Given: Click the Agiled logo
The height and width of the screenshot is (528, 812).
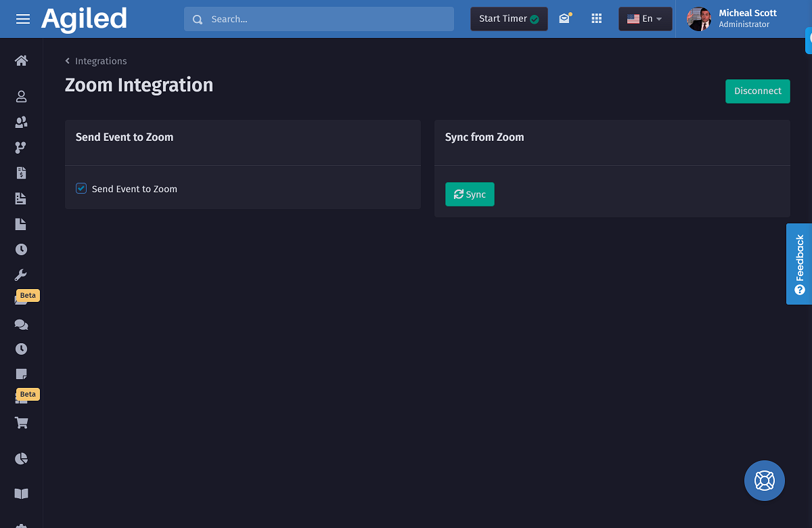Looking at the screenshot, I should 84,19.
